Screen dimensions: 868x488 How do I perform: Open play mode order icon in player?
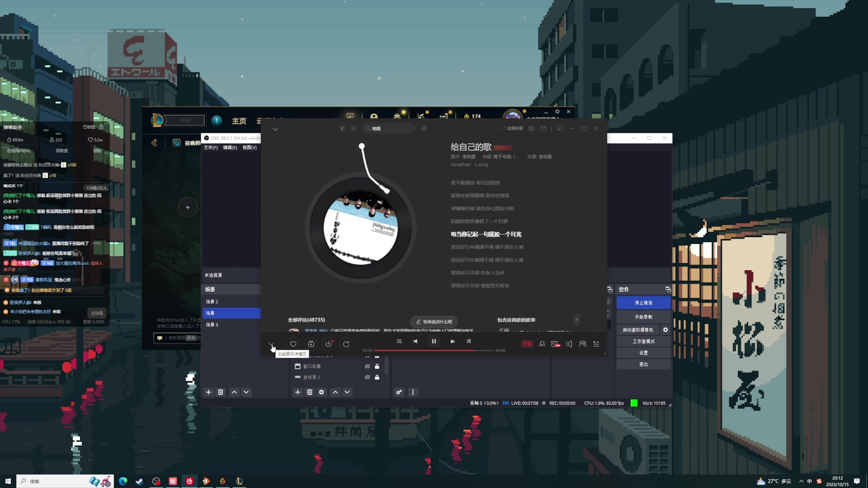[399, 341]
